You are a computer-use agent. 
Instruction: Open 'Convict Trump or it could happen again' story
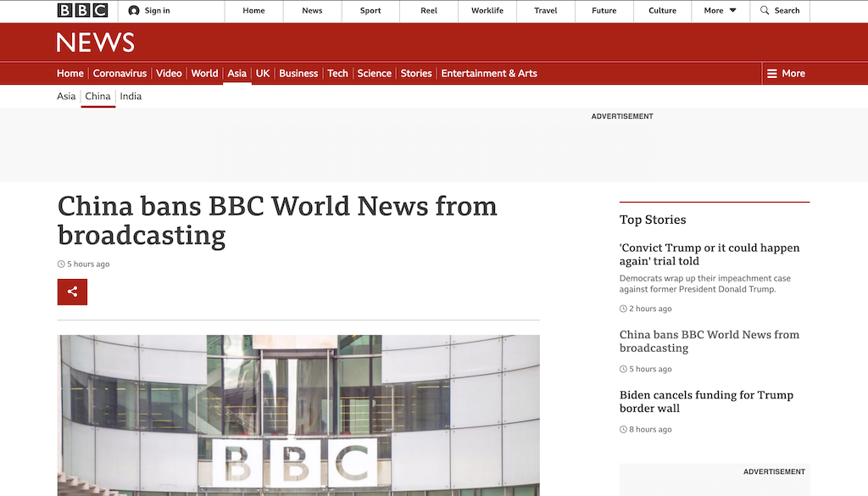tap(709, 254)
